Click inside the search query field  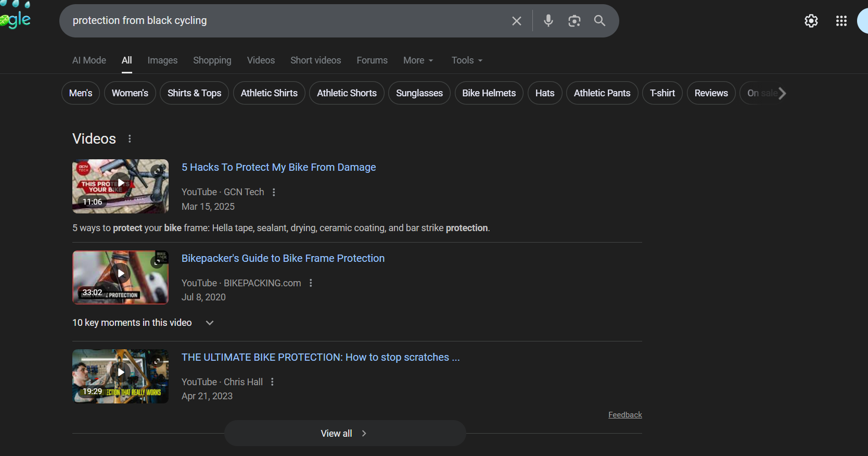point(286,21)
